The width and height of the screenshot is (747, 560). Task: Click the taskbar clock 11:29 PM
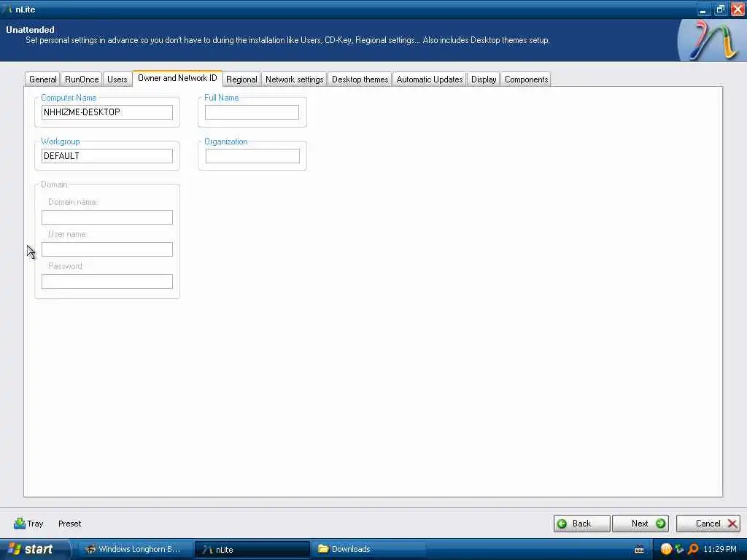click(720, 549)
